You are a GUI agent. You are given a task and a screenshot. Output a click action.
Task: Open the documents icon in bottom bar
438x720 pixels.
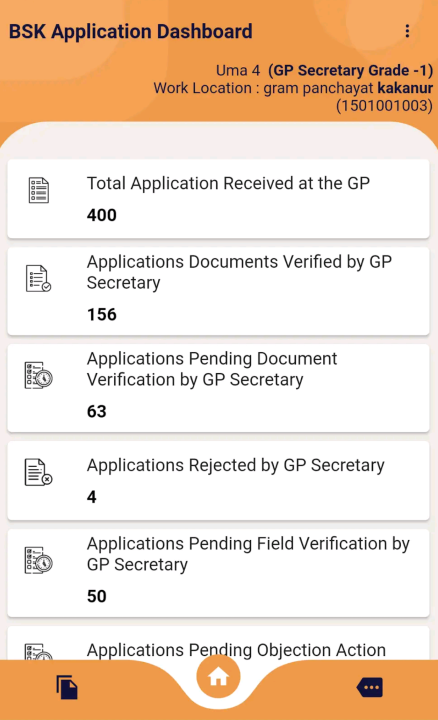pos(67,687)
